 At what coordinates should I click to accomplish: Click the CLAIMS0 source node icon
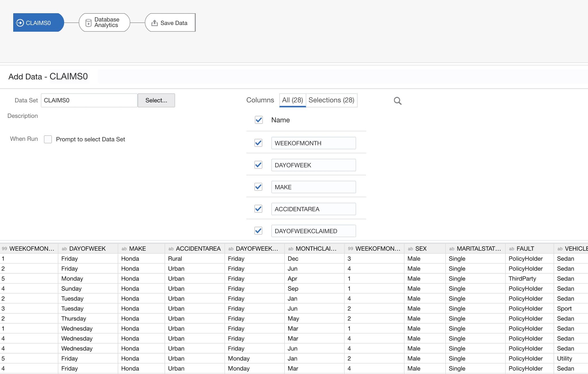(20, 22)
